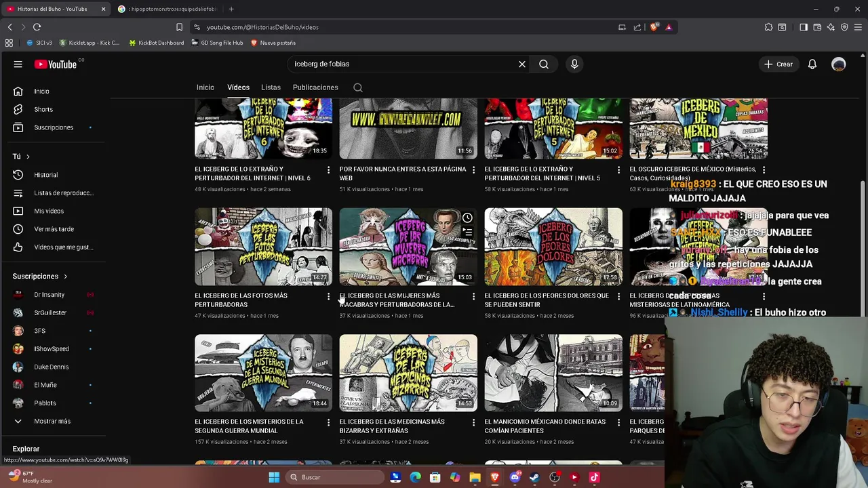The width and height of the screenshot is (868, 488).
Task: Open options for Fotos Más Perturbadoras video
Action: click(328, 296)
